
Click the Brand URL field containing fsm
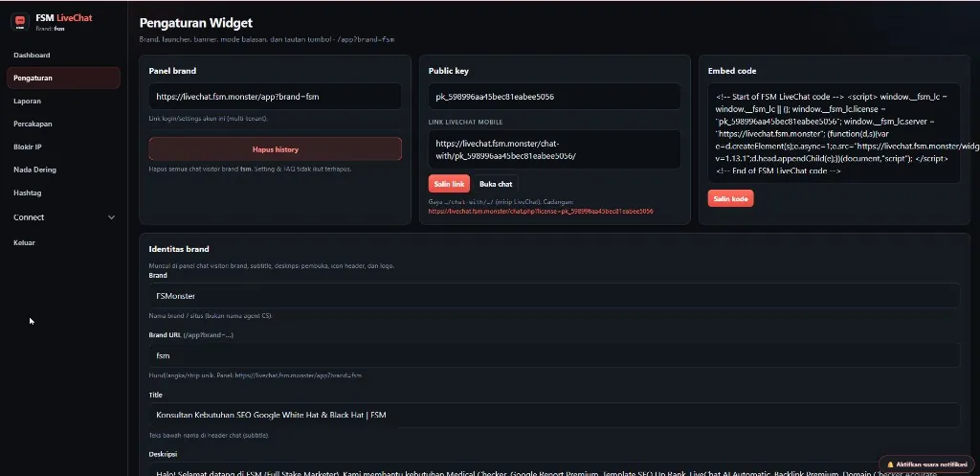[x=554, y=355]
